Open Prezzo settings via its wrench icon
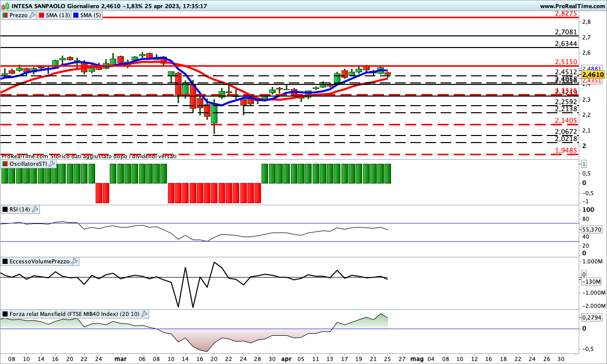Image resolution: width=607 pixels, height=364 pixels. [x=33, y=15]
